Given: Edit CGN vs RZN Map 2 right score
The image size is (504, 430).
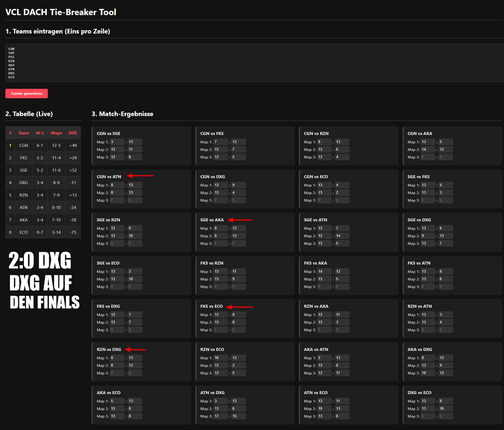Looking at the screenshot, I should pos(342,149).
